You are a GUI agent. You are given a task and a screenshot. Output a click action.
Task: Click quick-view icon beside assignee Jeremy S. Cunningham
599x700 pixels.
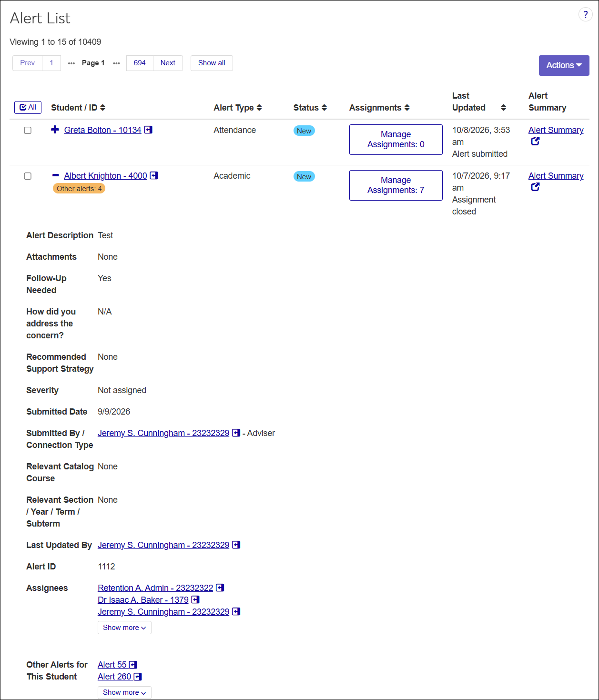pyautogui.click(x=236, y=611)
